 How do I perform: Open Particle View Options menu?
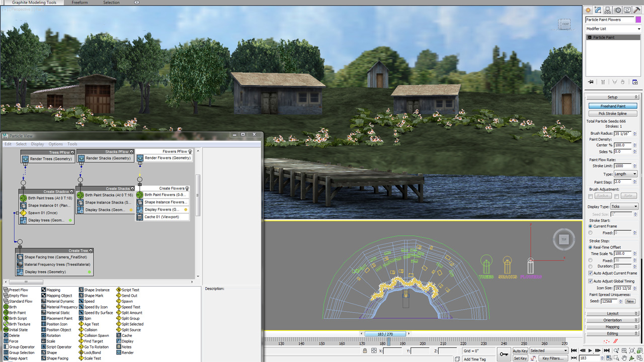(55, 144)
